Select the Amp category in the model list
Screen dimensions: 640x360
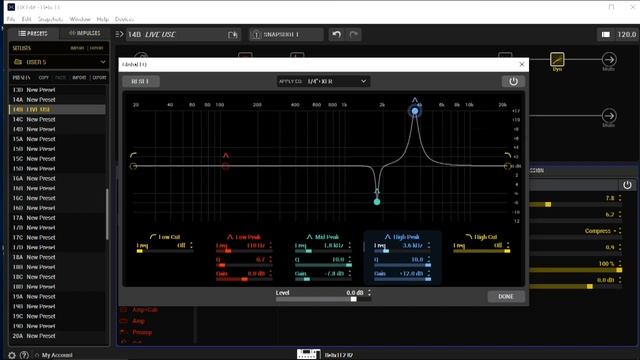138,321
